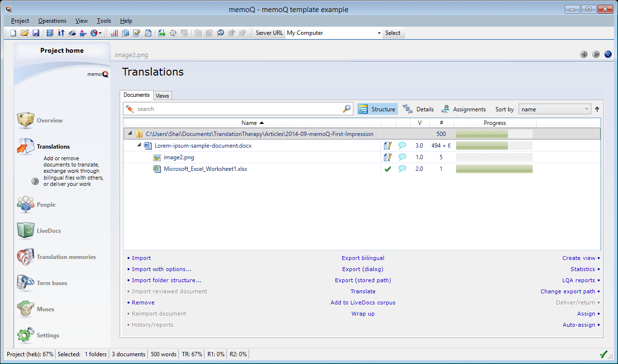The width and height of the screenshot is (618, 364).
Task: Click the green checkmark status for Microsoft_Excel_Worksheet1.xlsx
Action: (388, 169)
